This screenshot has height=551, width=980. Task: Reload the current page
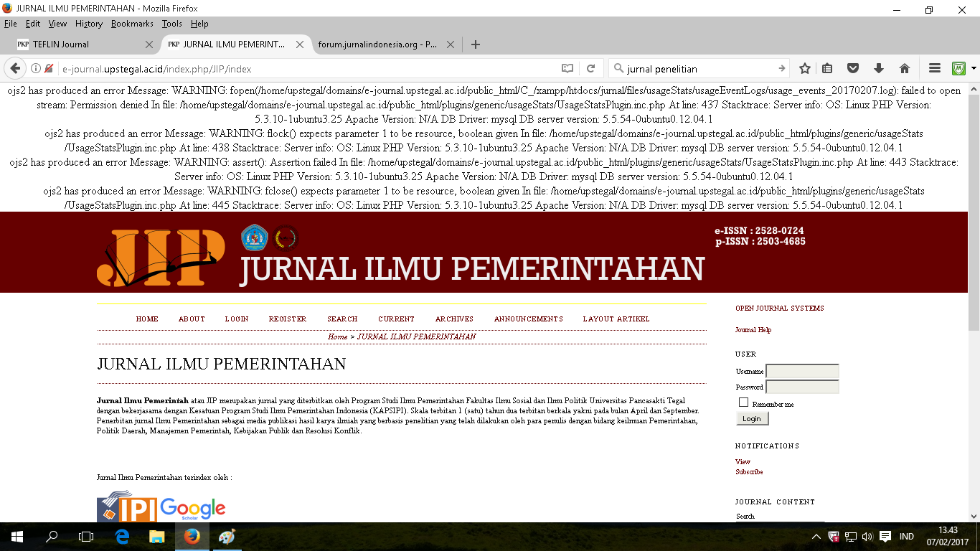click(591, 69)
